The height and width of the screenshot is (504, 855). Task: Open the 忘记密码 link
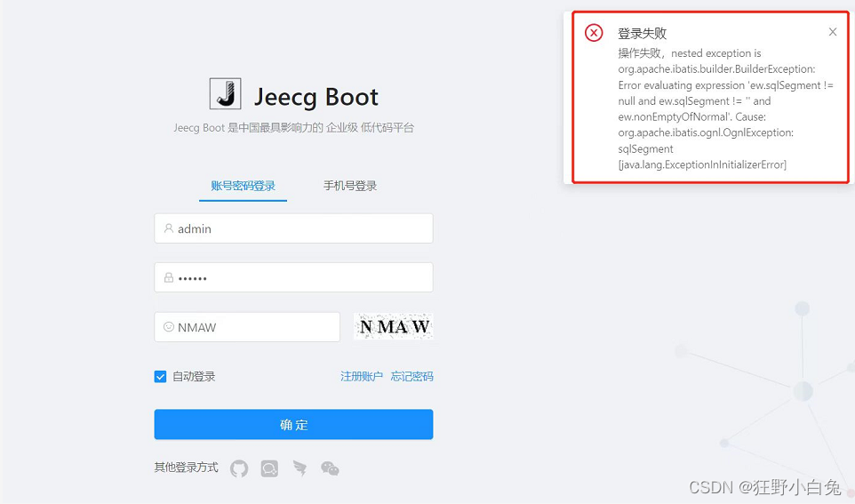pos(412,376)
